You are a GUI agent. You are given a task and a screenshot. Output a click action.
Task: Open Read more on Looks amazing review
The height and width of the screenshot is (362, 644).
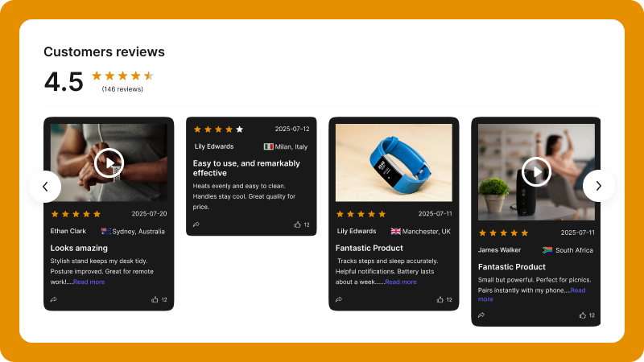click(x=89, y=282)
